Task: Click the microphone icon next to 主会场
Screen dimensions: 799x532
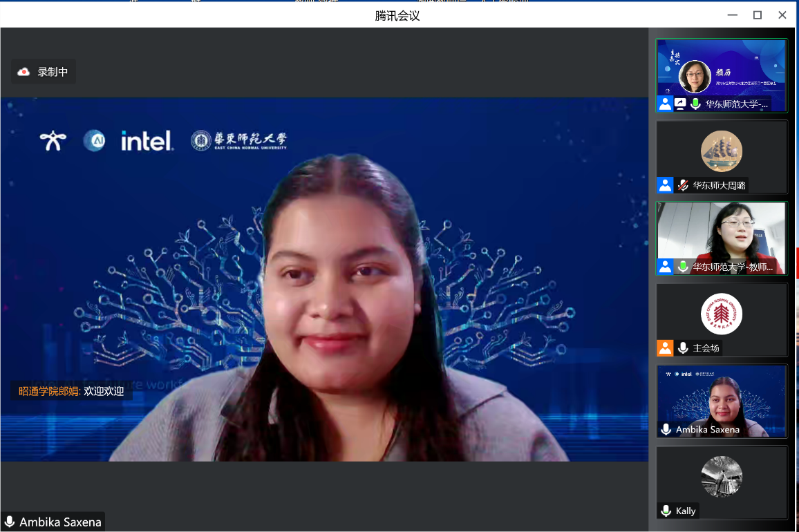Action: coord(683,348)
